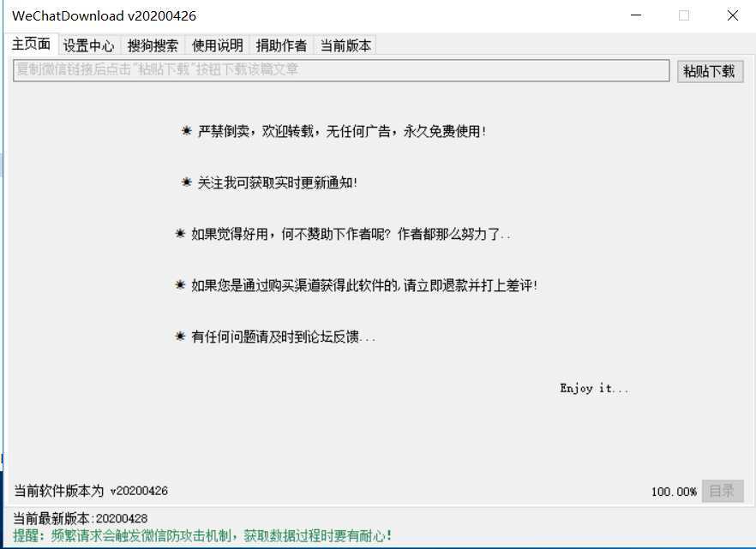
Task: Close the WeChatDownload window
Action: tap(732, 15)
